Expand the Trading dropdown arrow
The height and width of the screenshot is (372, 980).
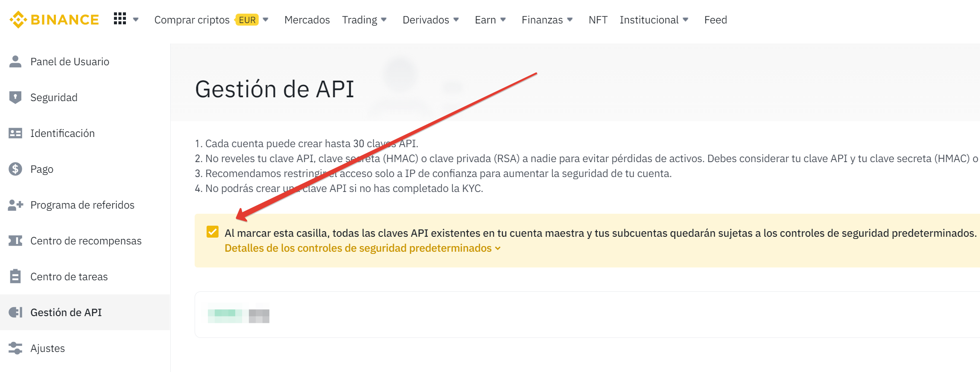[x=384, y=20]
